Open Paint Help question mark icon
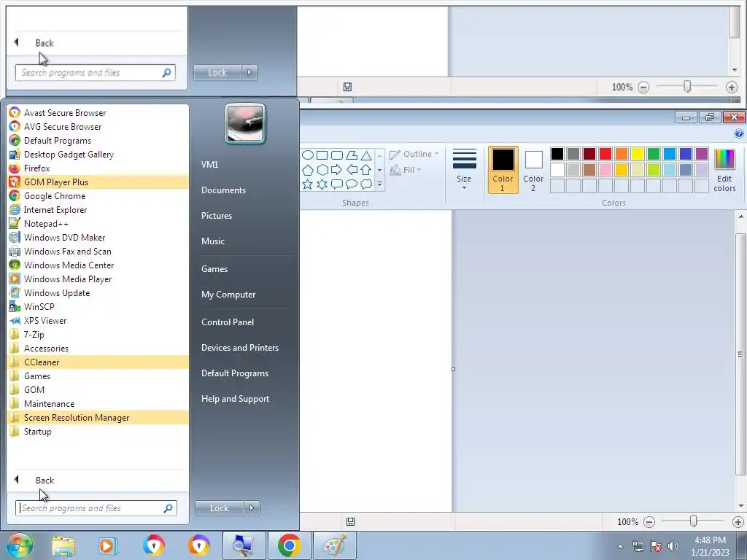The width and height of the screenshot is (747, 560). (x=739, y=134)
